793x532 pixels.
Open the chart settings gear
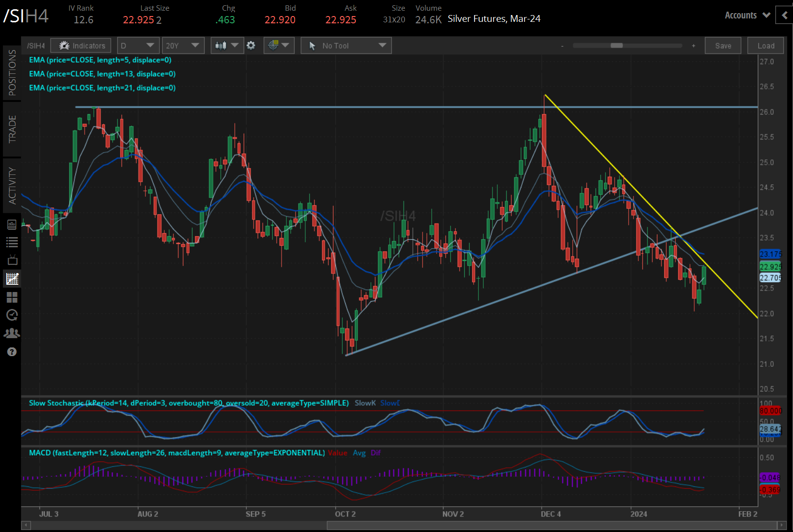(x=251, y=46)
